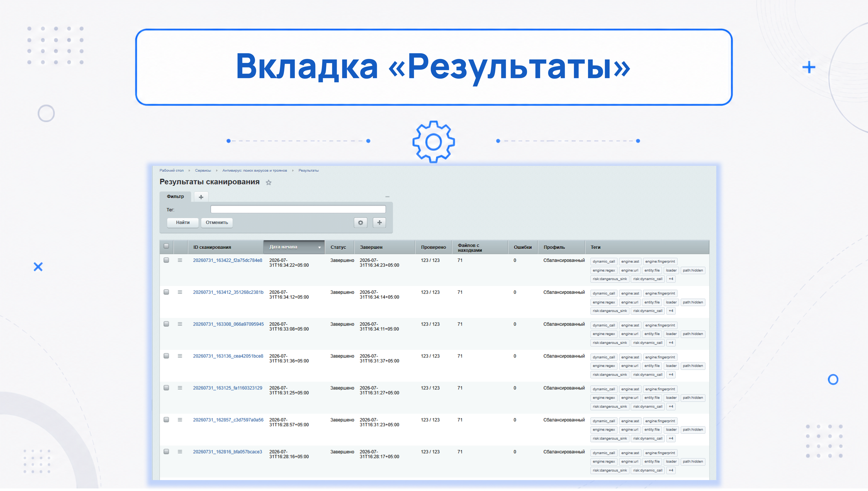Screen dimensions: 868x491
Task: Expand +4 tags in first scan row
Action: pos(671,279)
